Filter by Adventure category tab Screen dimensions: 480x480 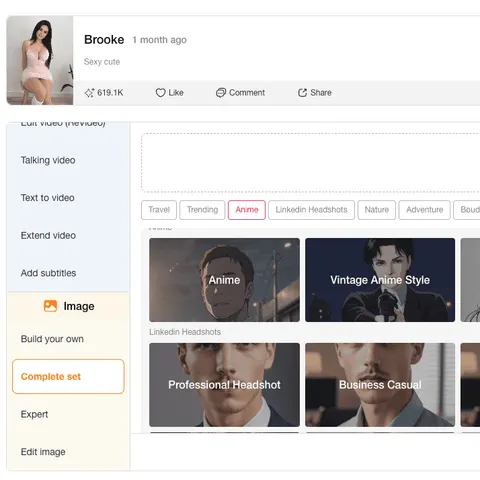pos(425,210)
